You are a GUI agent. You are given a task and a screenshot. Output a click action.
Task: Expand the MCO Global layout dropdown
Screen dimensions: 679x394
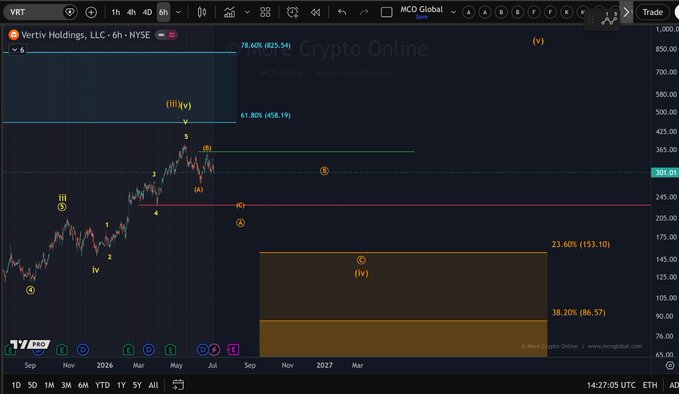click(453, 12)
